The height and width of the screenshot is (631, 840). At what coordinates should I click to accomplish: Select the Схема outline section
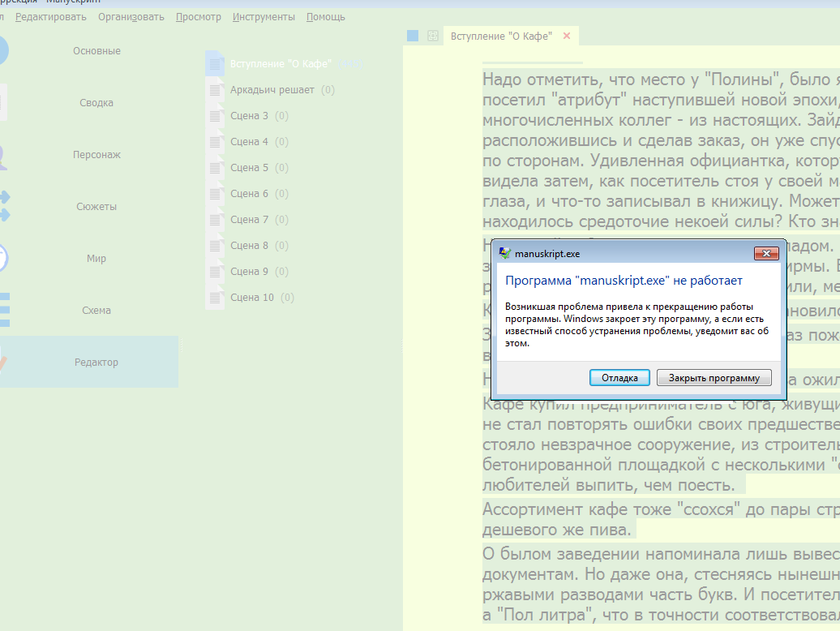click(x=96, y=311)
